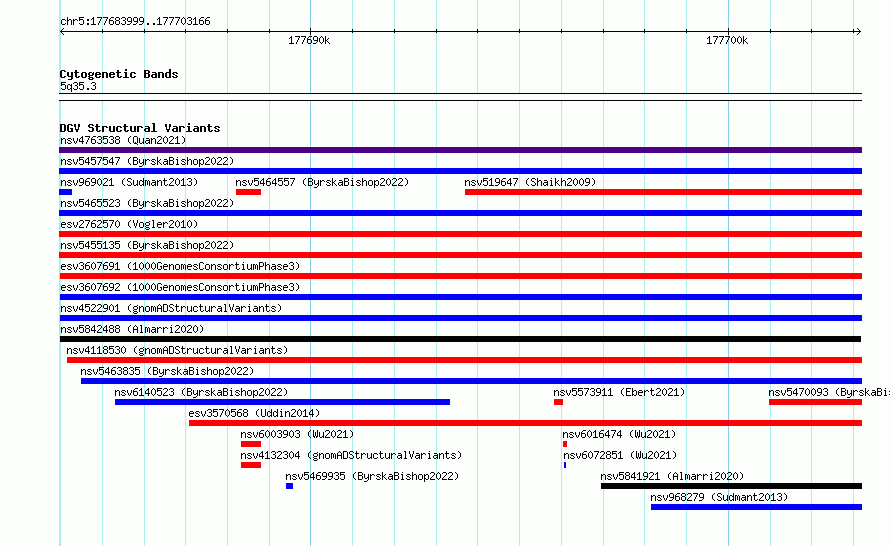Open the nsv4132304 (gnomADStructuralVariants) label
The height and width of the screenshot is (546, 890).
click(x=351, y=455)
